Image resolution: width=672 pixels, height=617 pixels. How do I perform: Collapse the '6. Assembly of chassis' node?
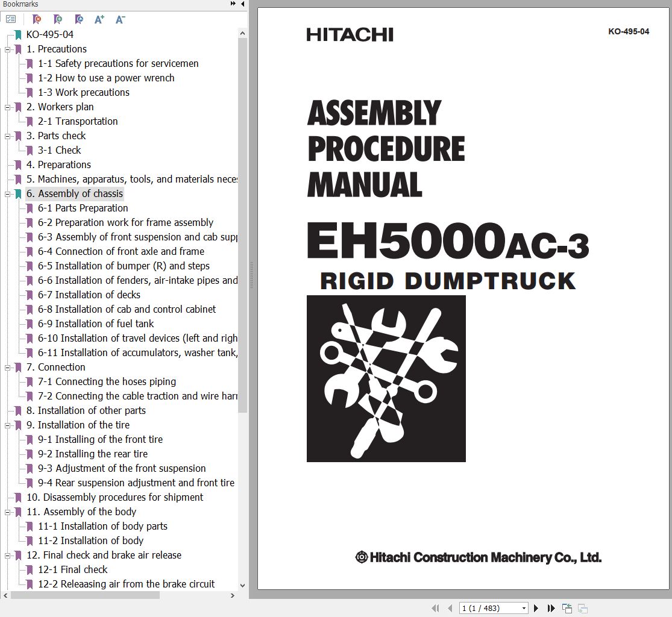pyautogui.click(x=7, y=194)
